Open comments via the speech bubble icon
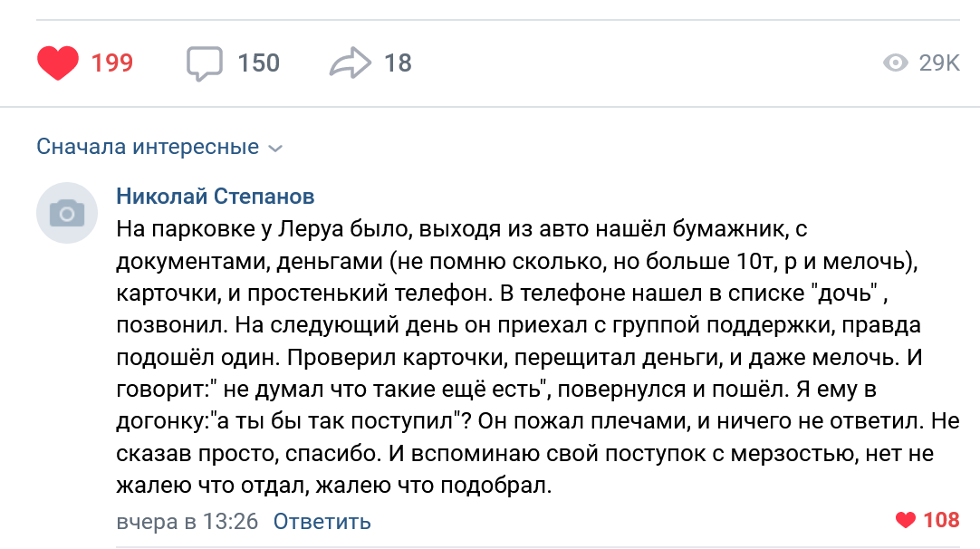Viewport: 980px width, 549px height. pyautogui.click(x=205, y=63)
